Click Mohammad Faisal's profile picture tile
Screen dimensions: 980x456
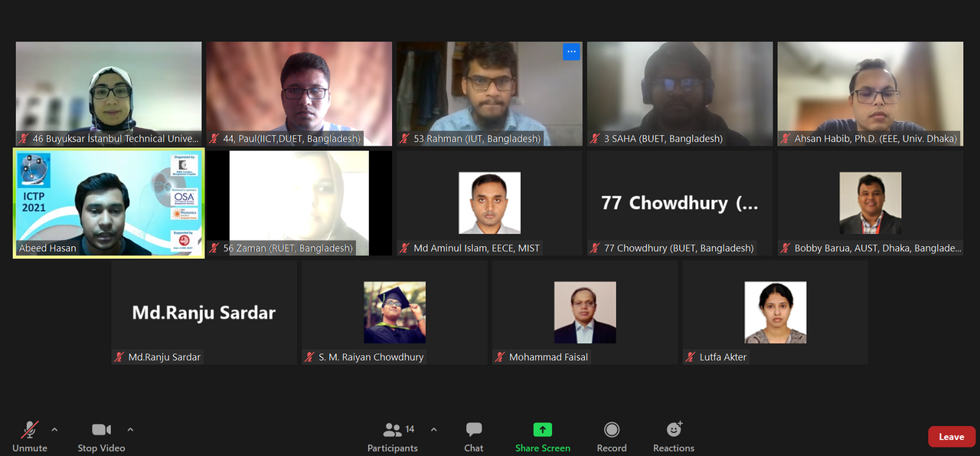coord(585,313)
